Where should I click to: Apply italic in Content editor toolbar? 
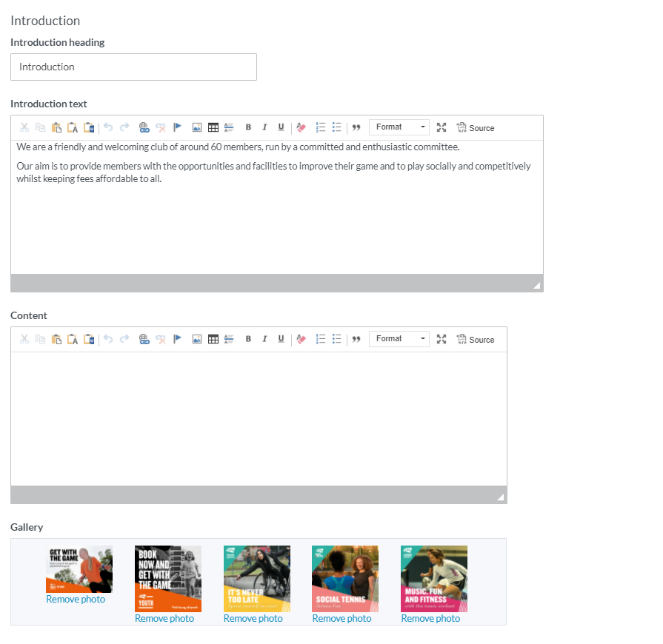click(x=264, y=339)
